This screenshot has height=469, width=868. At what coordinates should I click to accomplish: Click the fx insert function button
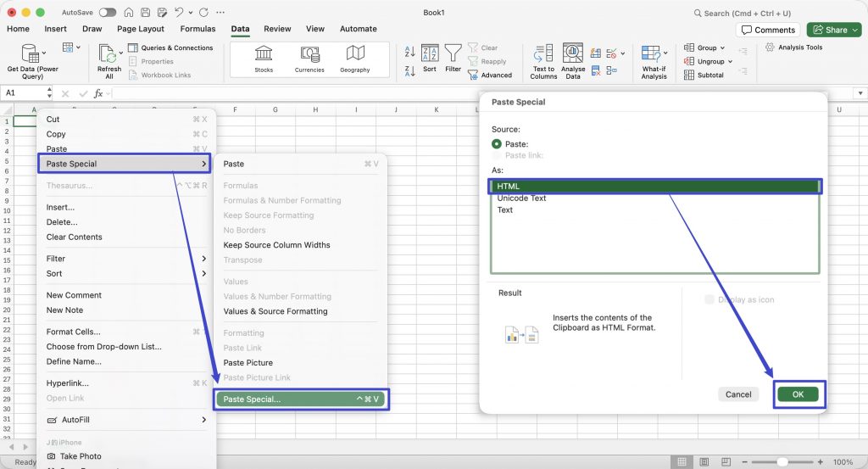tap(98, 93)
